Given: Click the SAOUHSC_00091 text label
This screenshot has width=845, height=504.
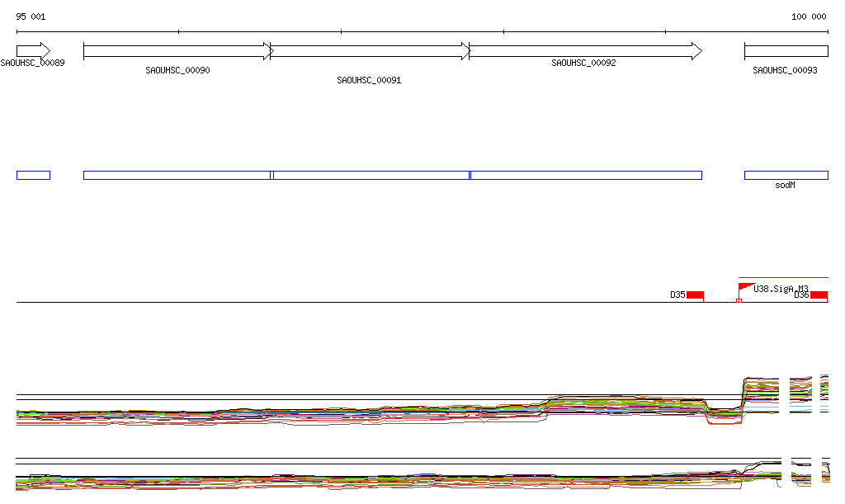Looking at the screenshot, I should pyautogui.click(x=369, y=80).
